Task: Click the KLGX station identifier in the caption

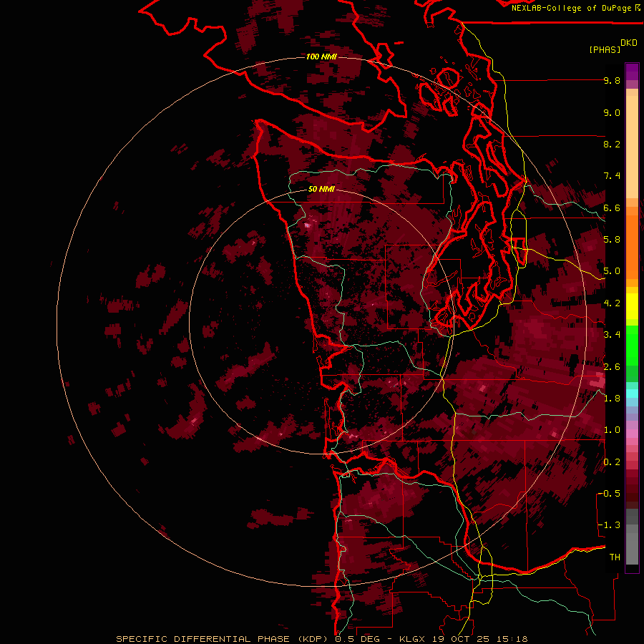Action: (414, 639)
